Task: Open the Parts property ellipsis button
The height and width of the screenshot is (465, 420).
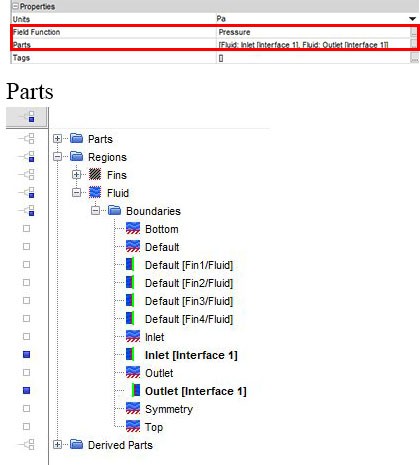Action: pyautogui.click(x=414, y=44)
